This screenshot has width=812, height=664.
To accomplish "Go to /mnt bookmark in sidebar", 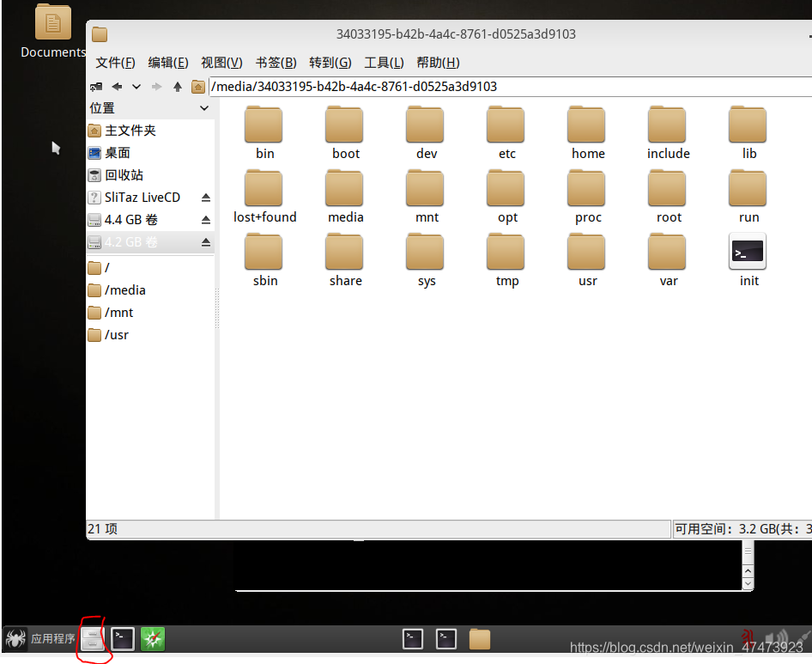I will coord(150,313).
